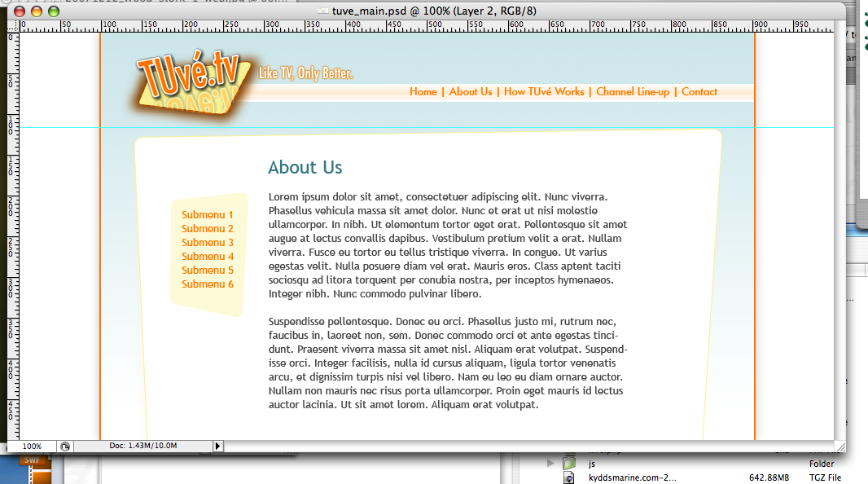The image size is (868, 484).
Task: Select How TUvé Works in navigation
Action: 544,92
